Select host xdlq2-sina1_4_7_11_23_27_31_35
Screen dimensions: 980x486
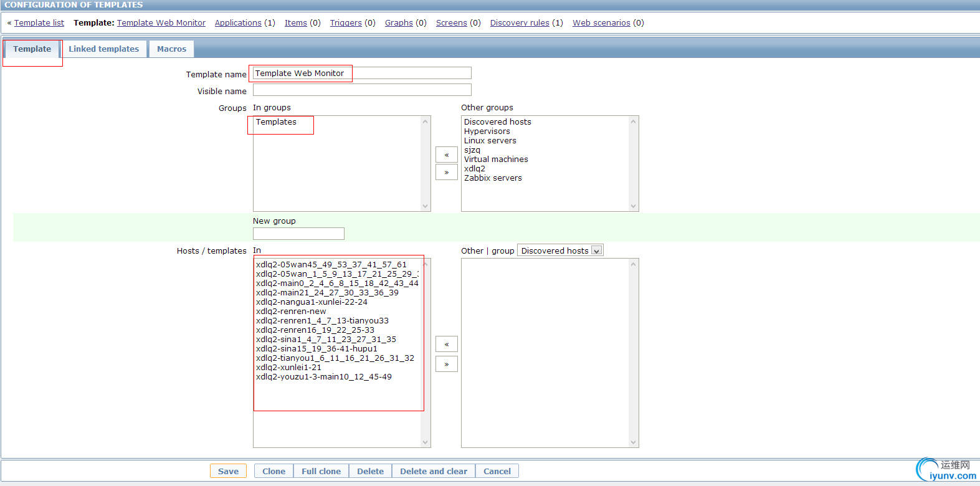click(326, 340)
